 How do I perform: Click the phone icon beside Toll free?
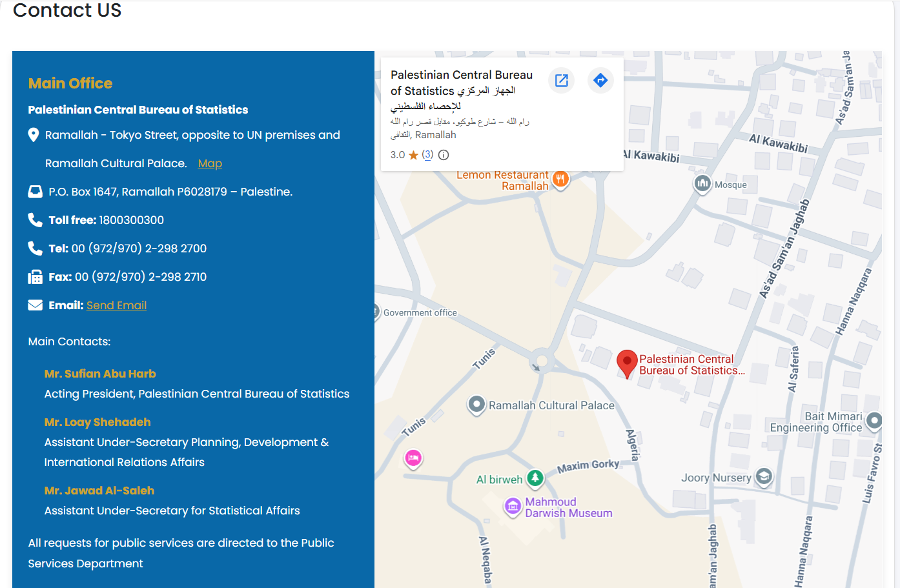tap(35, 220)
